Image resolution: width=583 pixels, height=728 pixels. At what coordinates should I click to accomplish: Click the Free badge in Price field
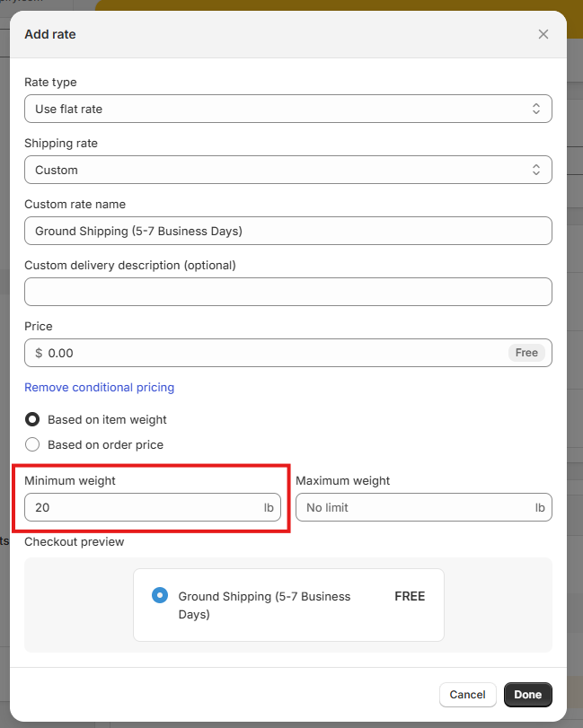(526, 353)
